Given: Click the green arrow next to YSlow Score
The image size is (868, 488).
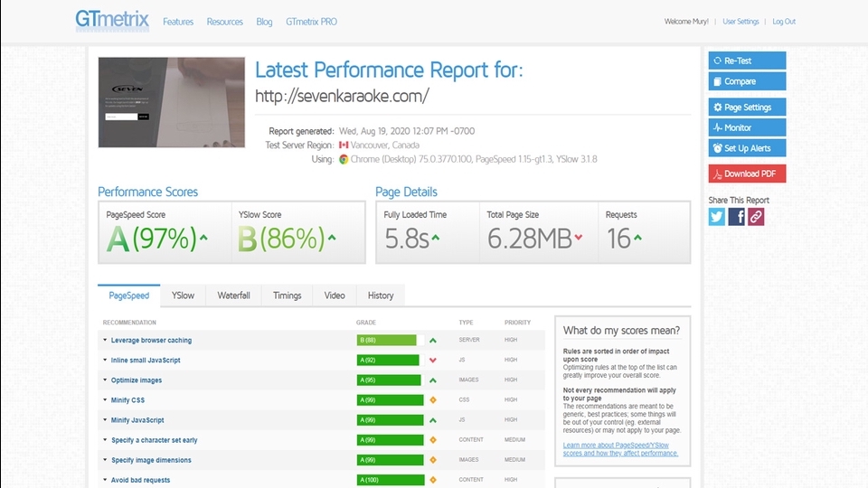Looking at the screenshot, I should [332, 238].
